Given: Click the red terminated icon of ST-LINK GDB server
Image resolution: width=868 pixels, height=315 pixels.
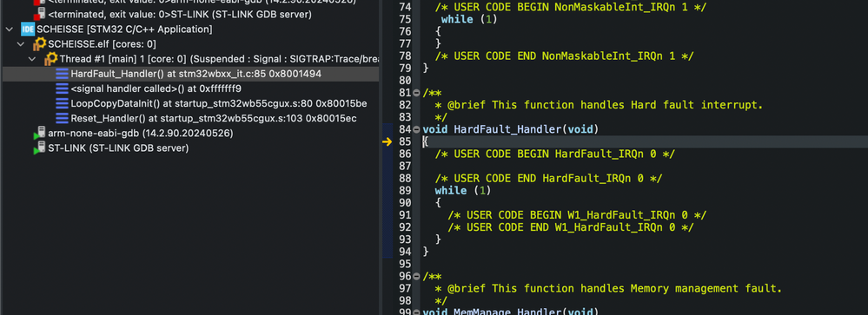Looking at the screenshot, I should click(39, 14).
